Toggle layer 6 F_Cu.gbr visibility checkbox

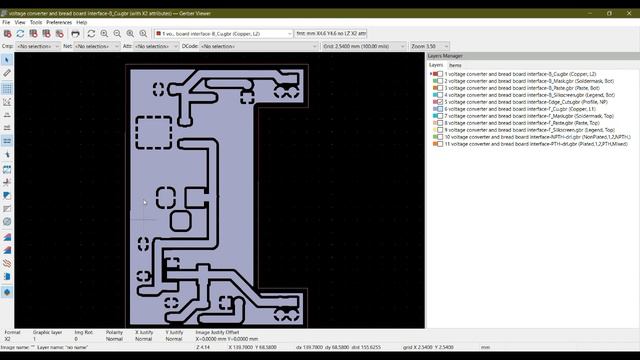[x=440, y=109]
